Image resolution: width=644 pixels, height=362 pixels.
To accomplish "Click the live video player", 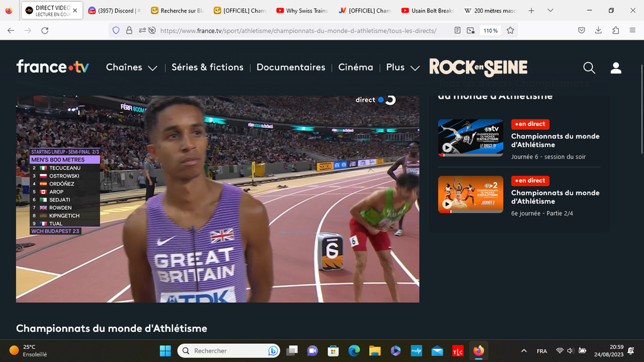I will coord(218,199).
